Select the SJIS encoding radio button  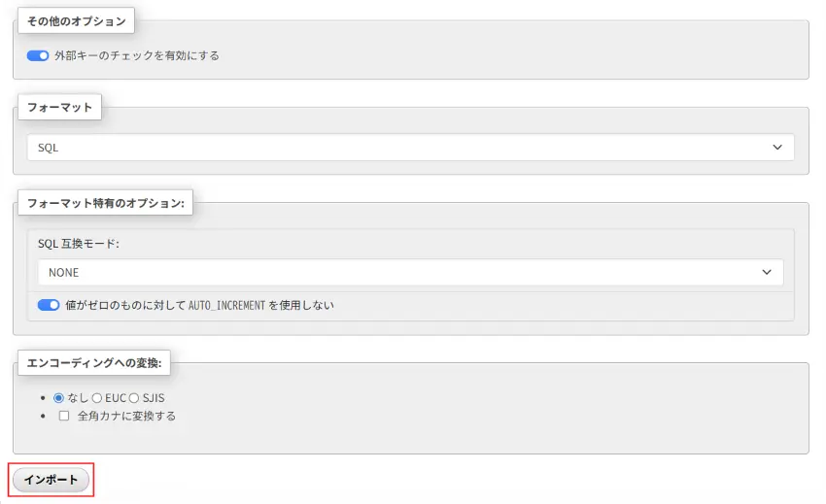134,398
